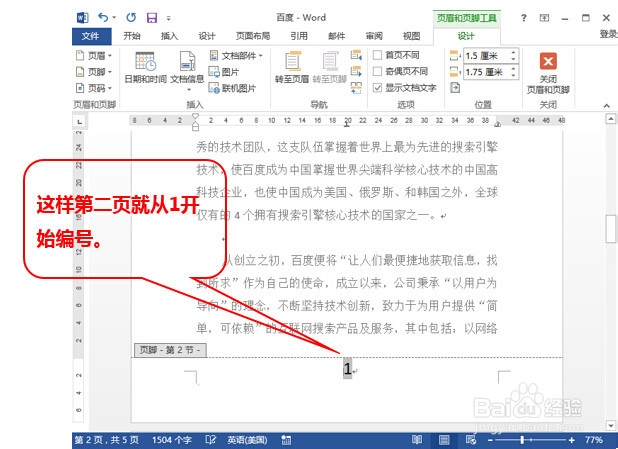Click the vertical scrollbar thumb
The width and height of the screenshot is (618, 449).
click(611, 229)
